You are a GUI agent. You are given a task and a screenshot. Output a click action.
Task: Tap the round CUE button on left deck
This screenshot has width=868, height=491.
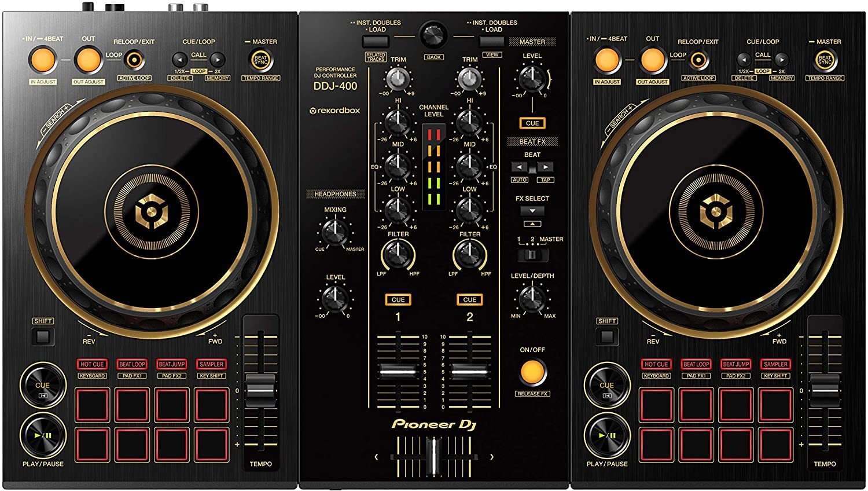[43, 386]
